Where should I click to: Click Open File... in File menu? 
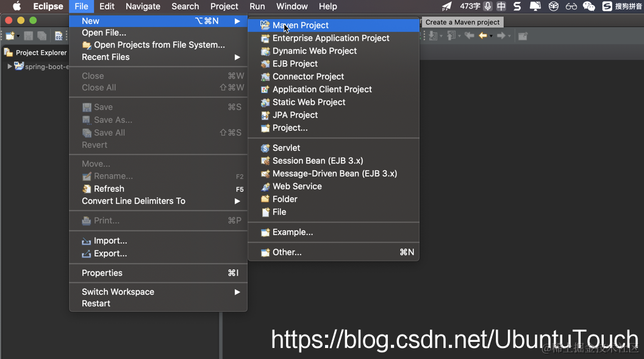point(158,32)
